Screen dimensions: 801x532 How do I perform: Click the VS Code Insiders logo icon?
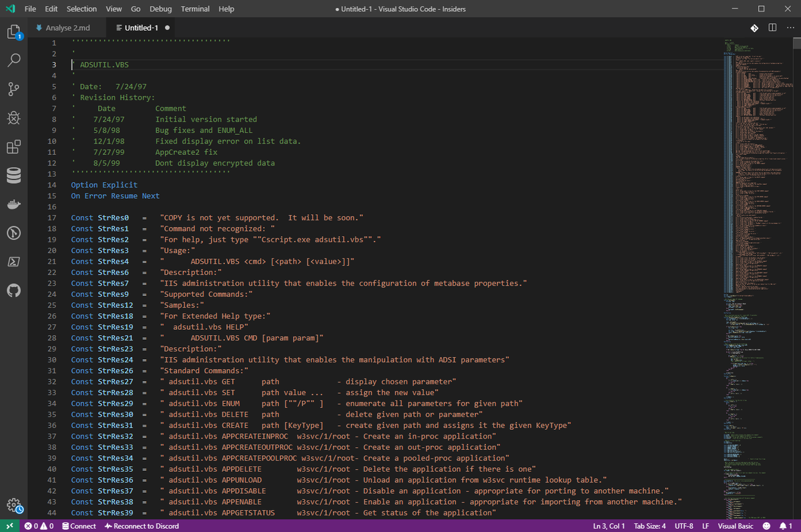pyautogui.click(x=10, y=9)
